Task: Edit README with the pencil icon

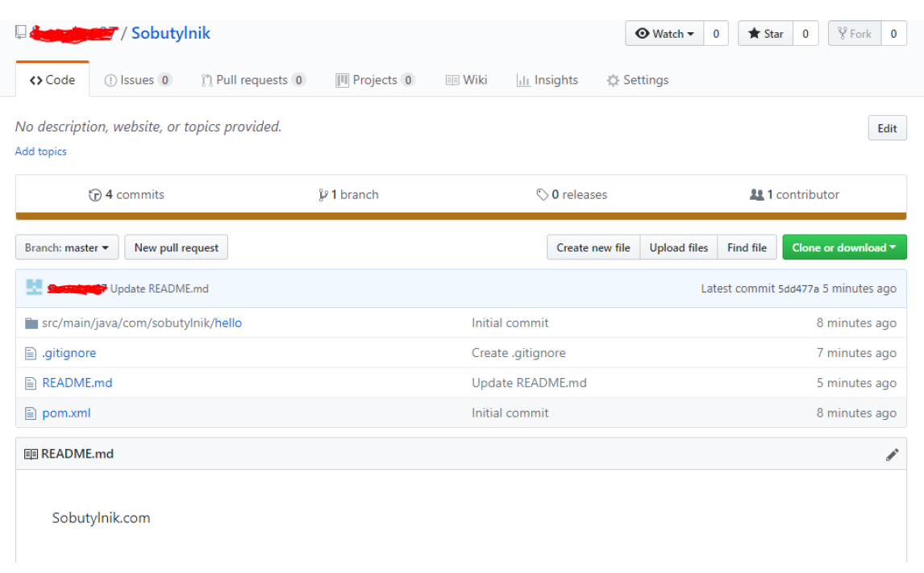Action: (893, 454)
